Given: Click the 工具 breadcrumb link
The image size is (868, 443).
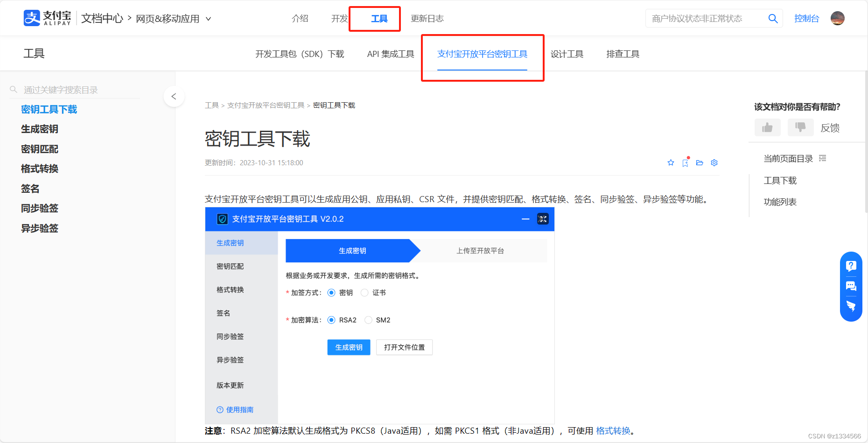Looking at the screenshot, I should pyautogui.click(x=212, y=105).
